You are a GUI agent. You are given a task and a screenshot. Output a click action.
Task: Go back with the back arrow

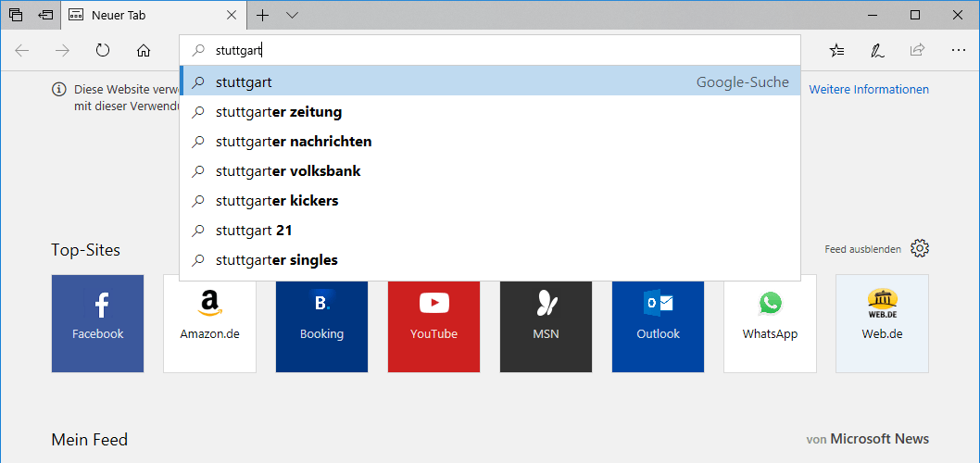(x=22, y=51)
